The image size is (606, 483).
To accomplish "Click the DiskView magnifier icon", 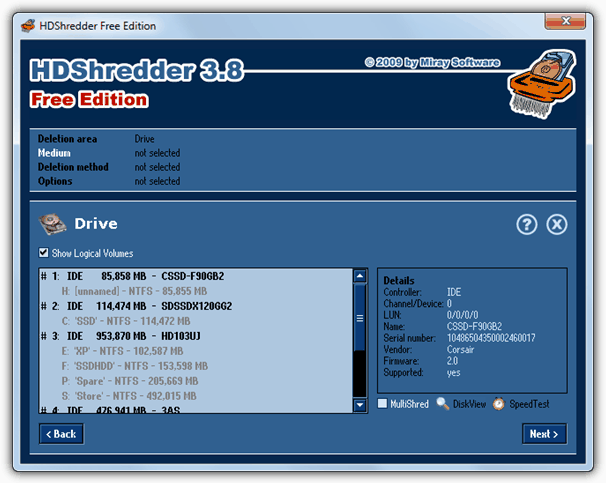I will coord(443,404).
